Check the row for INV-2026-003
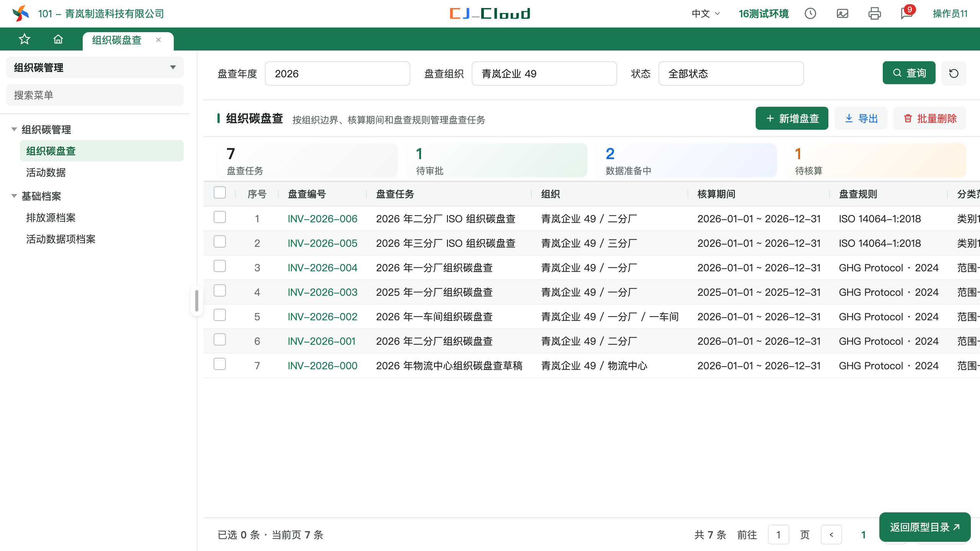 click(x=220, y=290)
